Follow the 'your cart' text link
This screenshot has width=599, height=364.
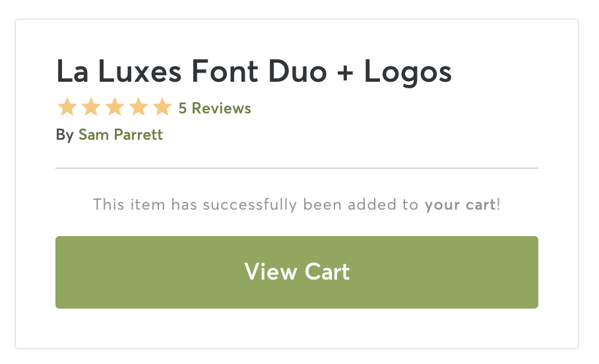(x=460, y=205)
